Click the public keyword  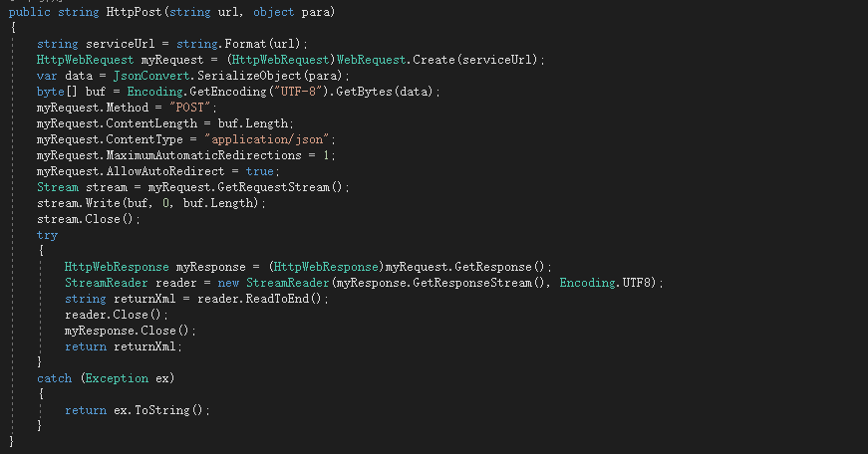pyautogui.click(x=29, y=12)
